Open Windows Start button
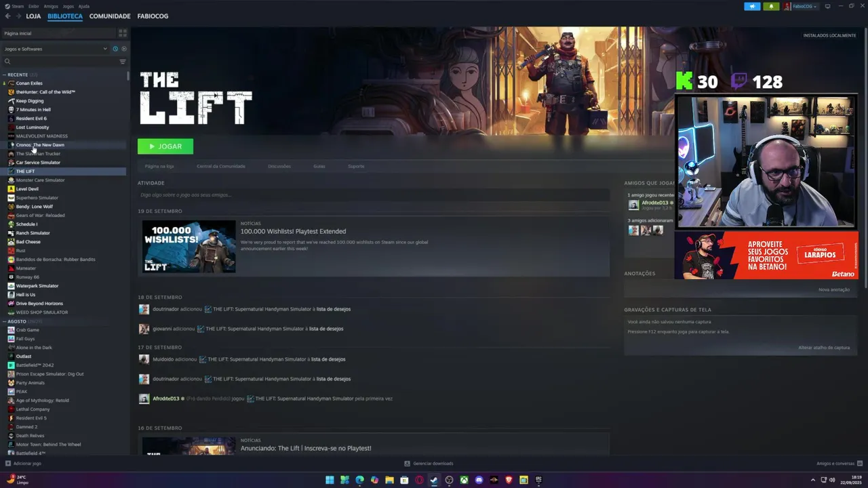This screenshot has width=868, height=488. point(330,480)
